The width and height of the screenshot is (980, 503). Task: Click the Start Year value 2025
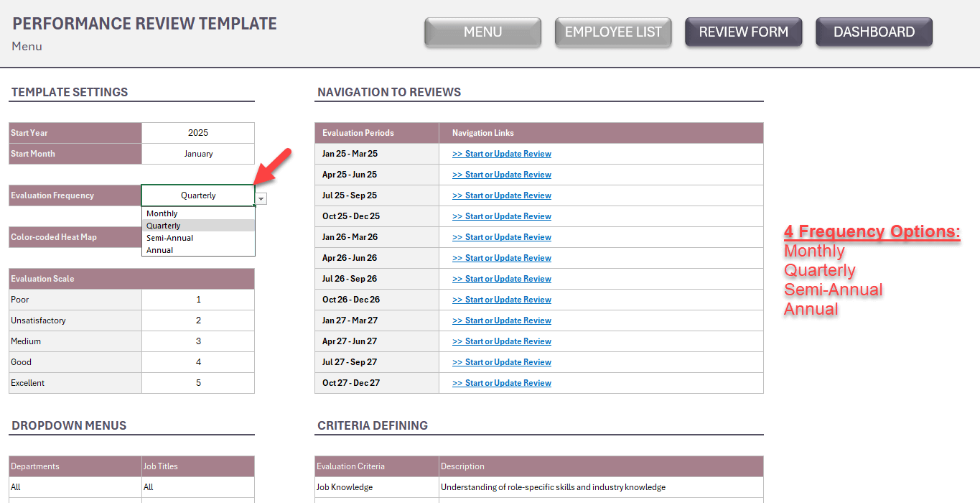(x=198, y=133)
